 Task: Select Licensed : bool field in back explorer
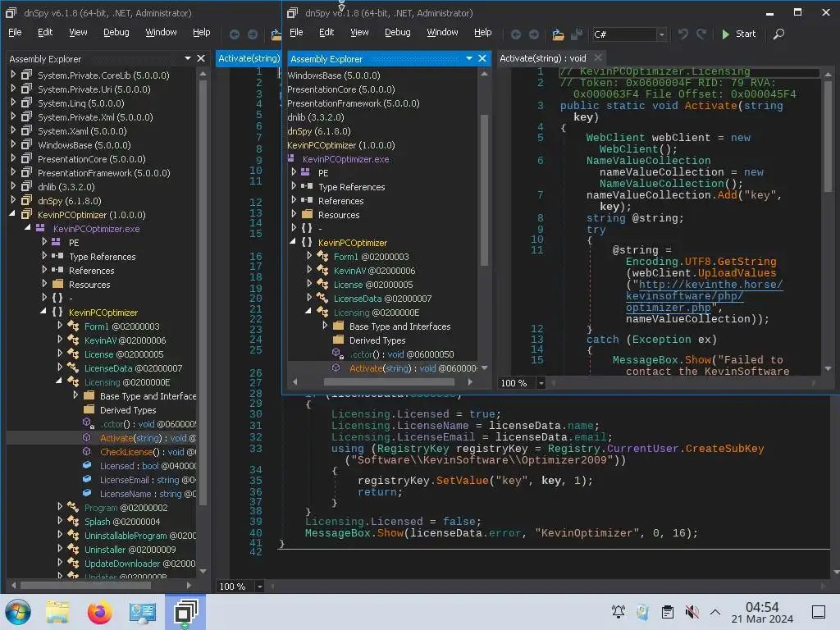pyautogui.click(x=148, y=466)
